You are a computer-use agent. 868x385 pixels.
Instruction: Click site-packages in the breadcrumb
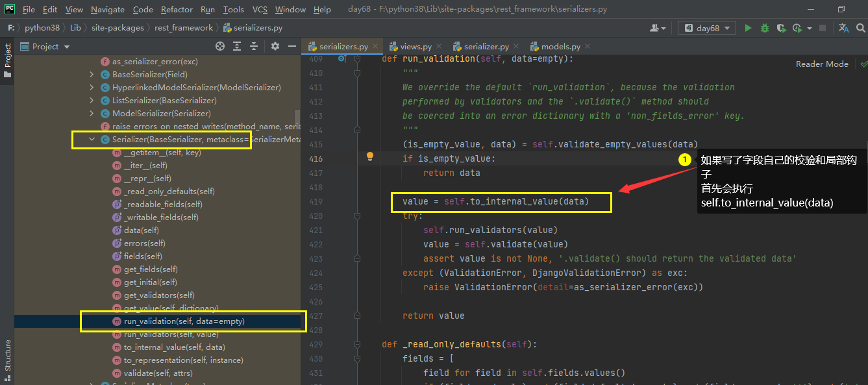pyautogui.click(x=118, y=28)
